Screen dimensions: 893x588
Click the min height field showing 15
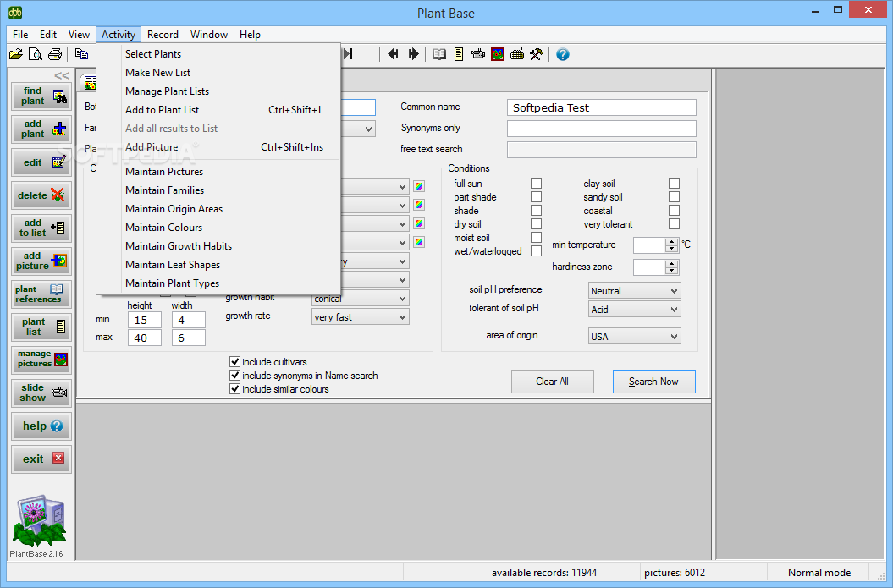(144, 321)
